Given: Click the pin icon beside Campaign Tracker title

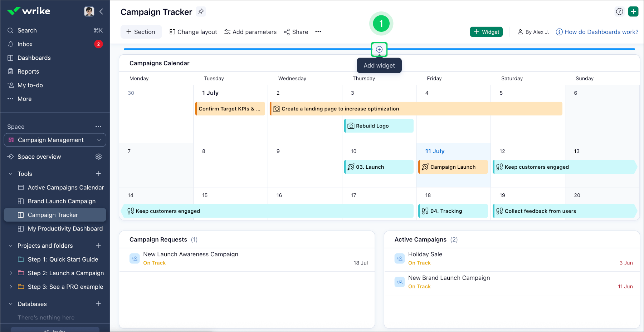Looking at the screenshot, I should pyautogui.click(x=201, y=12).
